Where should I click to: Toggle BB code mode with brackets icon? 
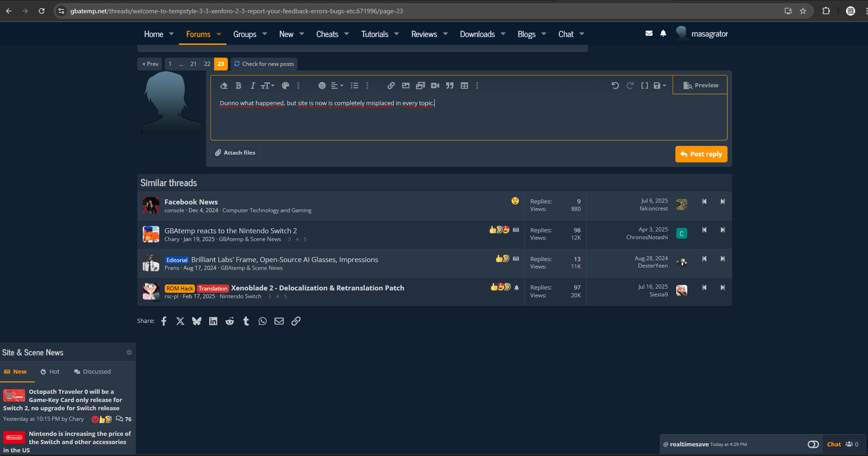pos(645,86)
